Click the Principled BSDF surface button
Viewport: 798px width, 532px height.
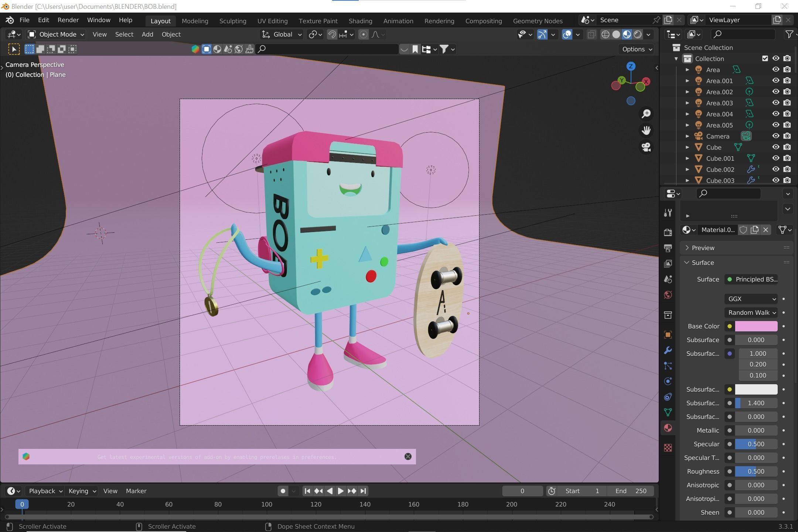[751, 279]
